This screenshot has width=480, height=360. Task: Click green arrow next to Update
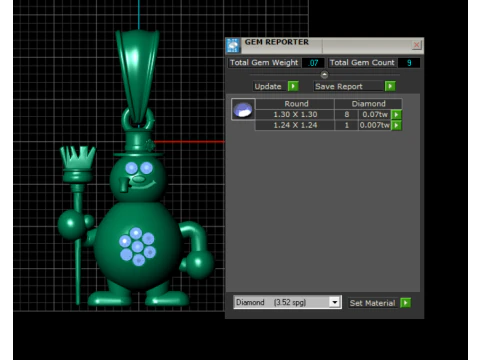[293, 86]
